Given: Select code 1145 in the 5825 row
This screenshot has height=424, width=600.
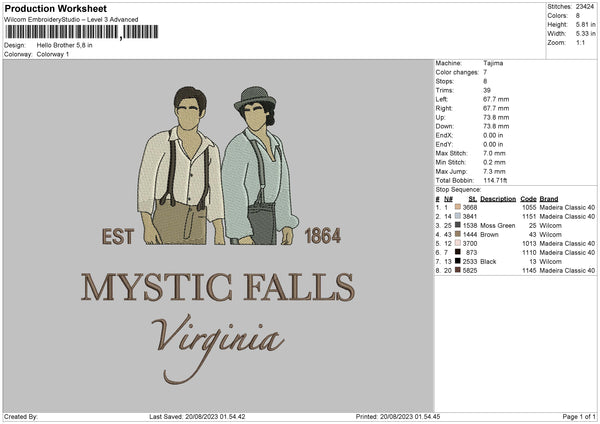Looking at the screenshot, I should [529, 271].
